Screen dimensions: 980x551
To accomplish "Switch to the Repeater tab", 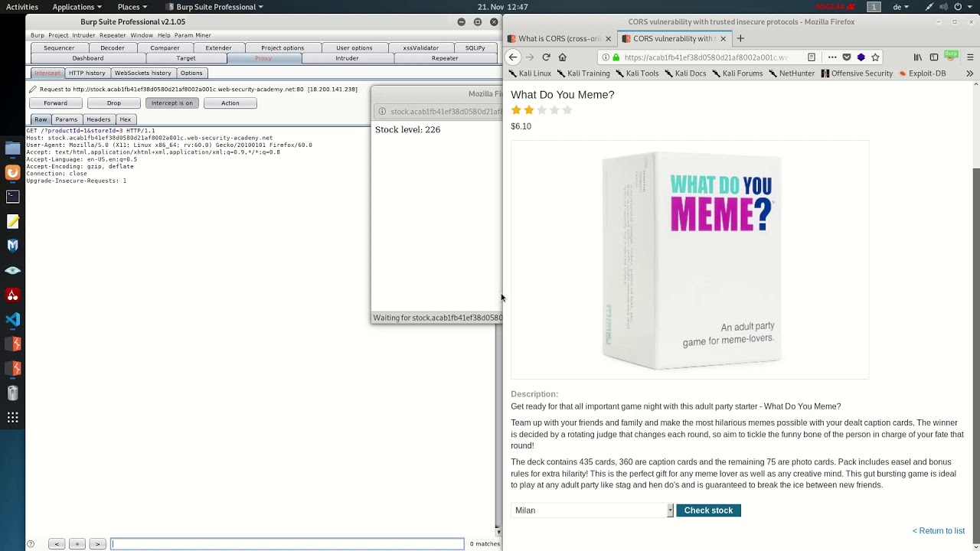I will [x=445, y=58].
